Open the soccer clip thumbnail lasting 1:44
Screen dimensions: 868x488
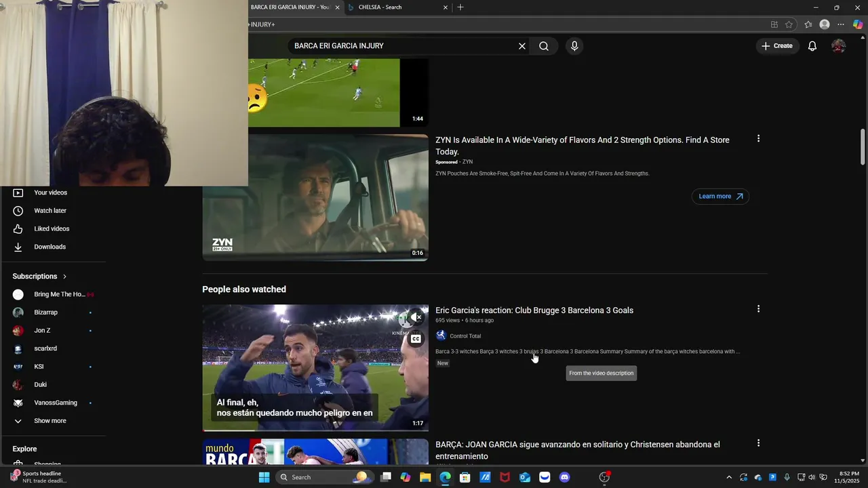(x=338, y=92)
